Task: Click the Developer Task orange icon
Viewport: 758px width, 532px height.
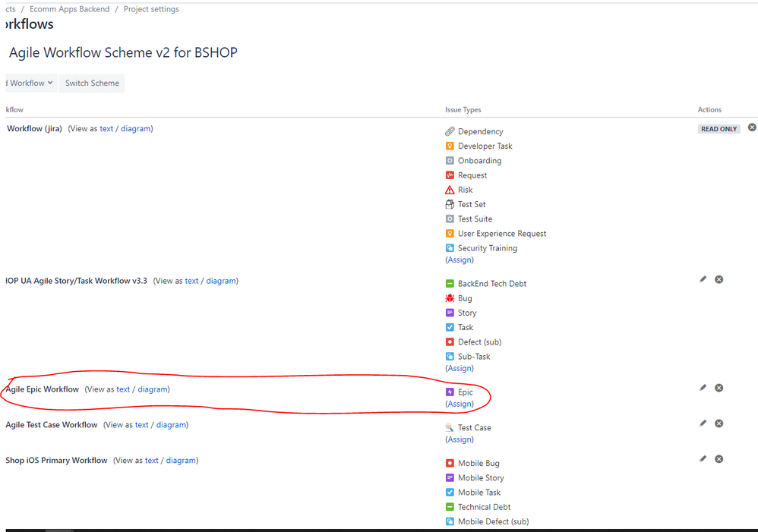Action: pyautogui.click(x=450, y=146)
